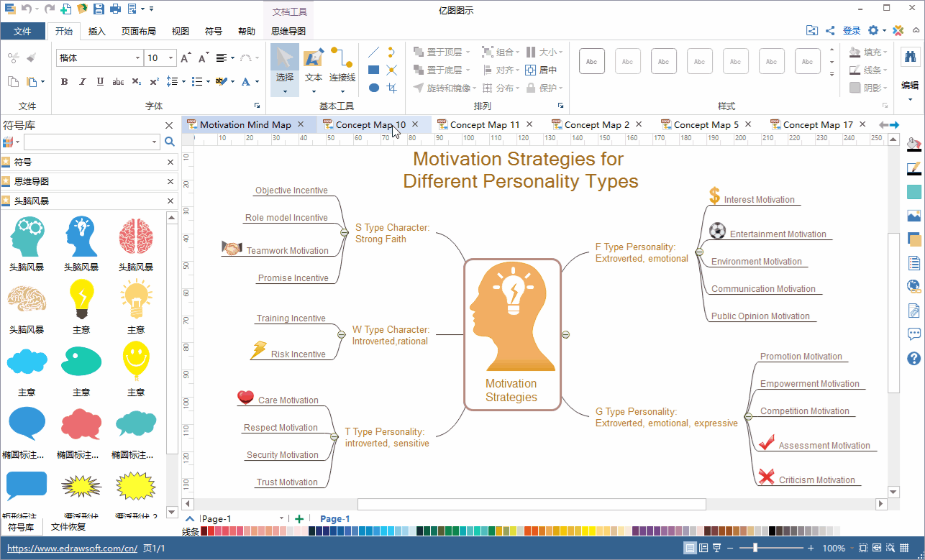Click the 登录 login button

click(852, 31)
